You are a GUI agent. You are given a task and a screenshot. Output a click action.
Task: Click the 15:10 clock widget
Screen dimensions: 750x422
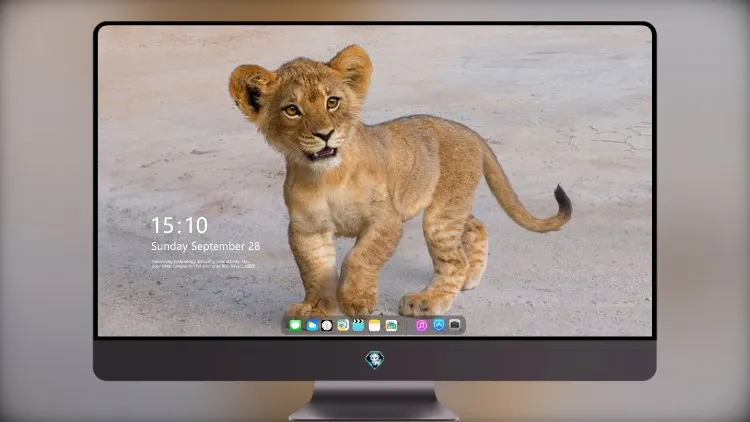[179, 225]
